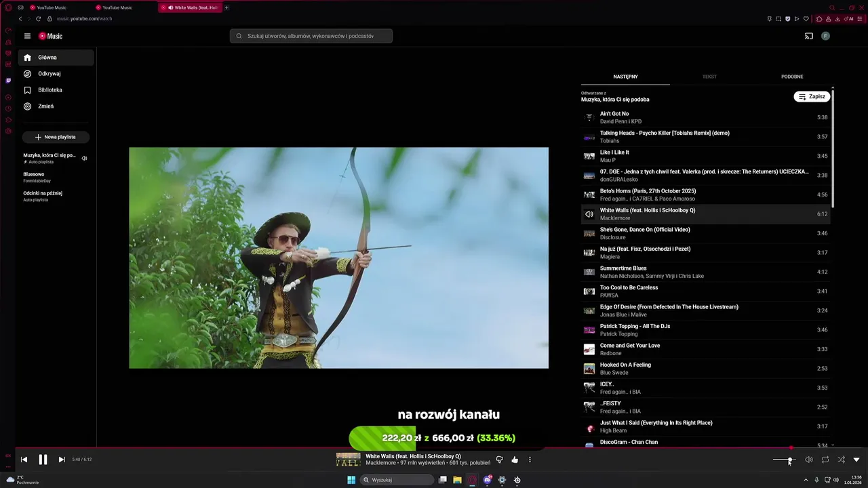Switch to the first YouTube Music browser tab
Viewport: 868px width, 488px height.
(52, 7)
